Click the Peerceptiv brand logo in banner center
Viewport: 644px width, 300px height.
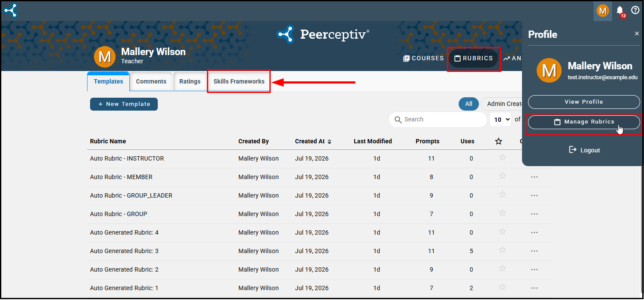click(323, 34)
